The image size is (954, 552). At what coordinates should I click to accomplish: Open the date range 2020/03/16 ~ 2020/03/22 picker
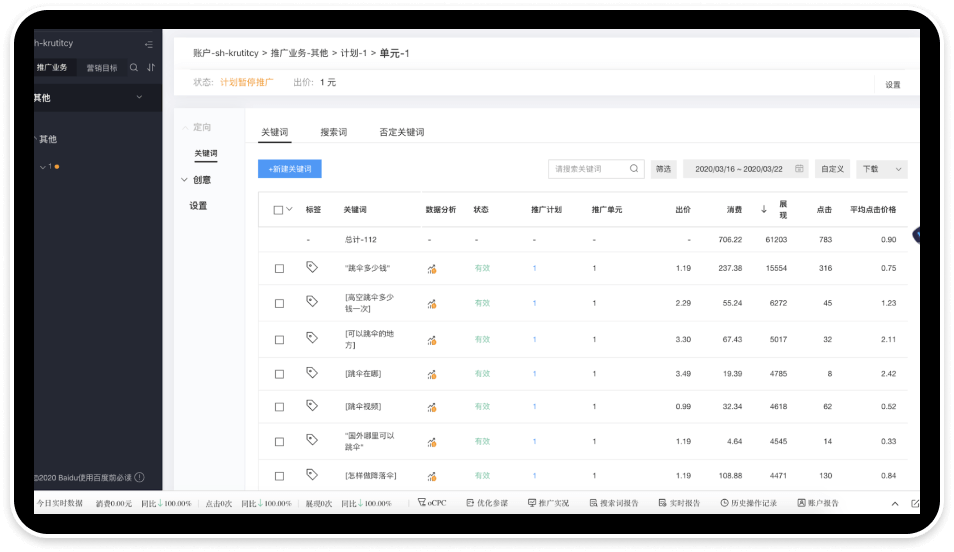[746, 169]
